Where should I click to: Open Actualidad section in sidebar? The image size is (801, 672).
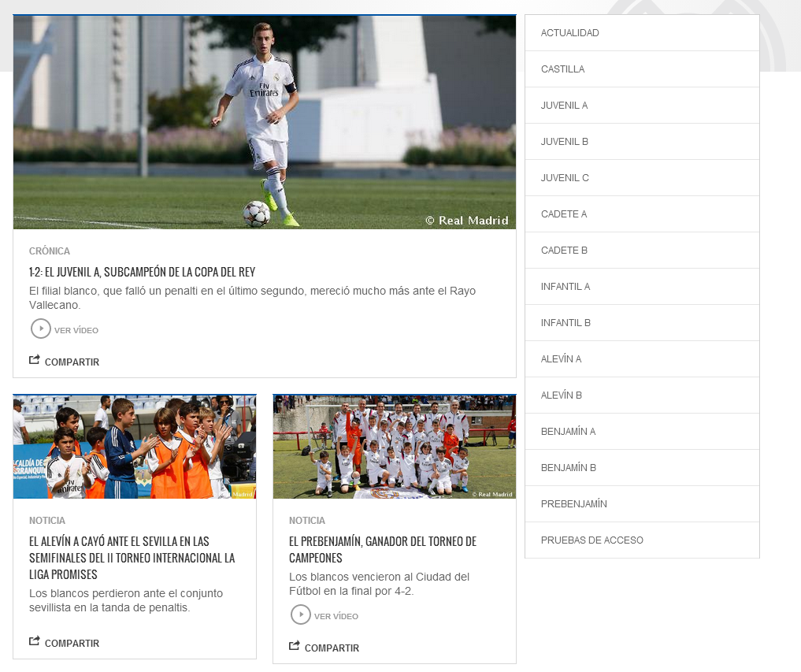(642, 33)
